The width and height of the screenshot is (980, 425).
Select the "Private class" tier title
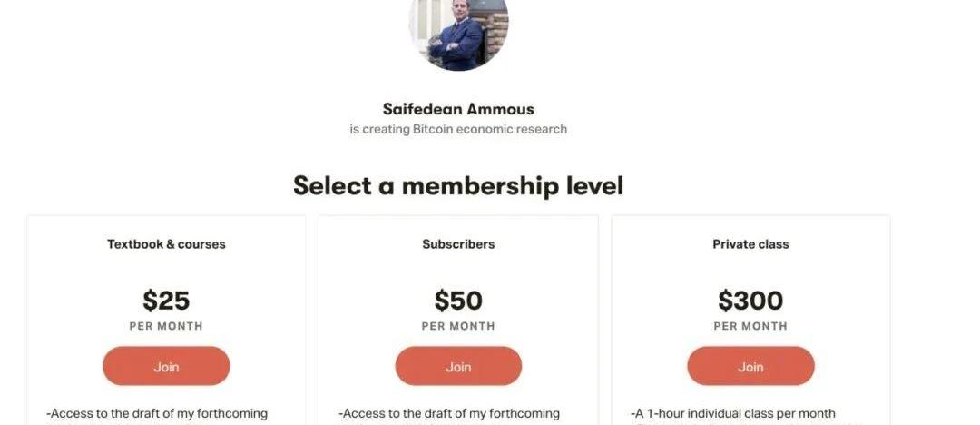pos(750,244)
